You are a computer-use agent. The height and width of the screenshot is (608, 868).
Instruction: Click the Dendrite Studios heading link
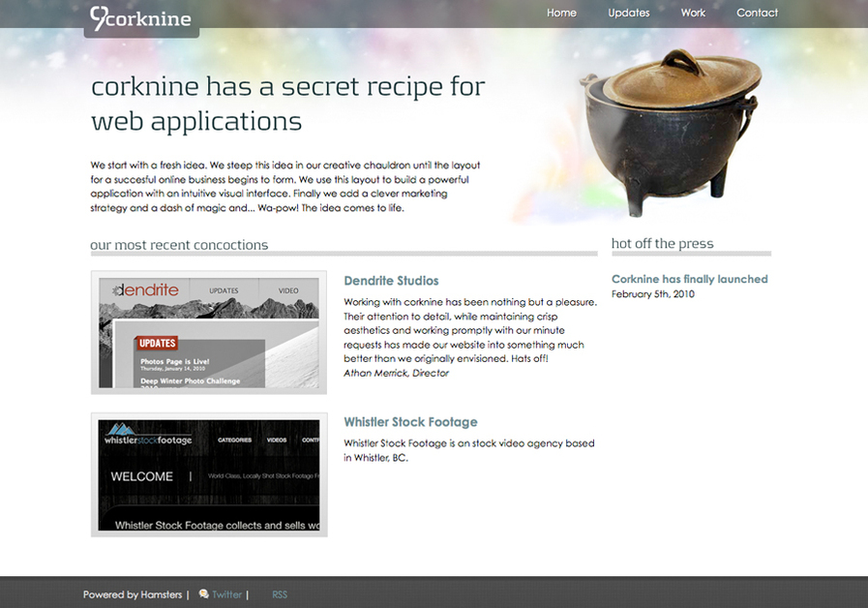[x=391, y=281]
